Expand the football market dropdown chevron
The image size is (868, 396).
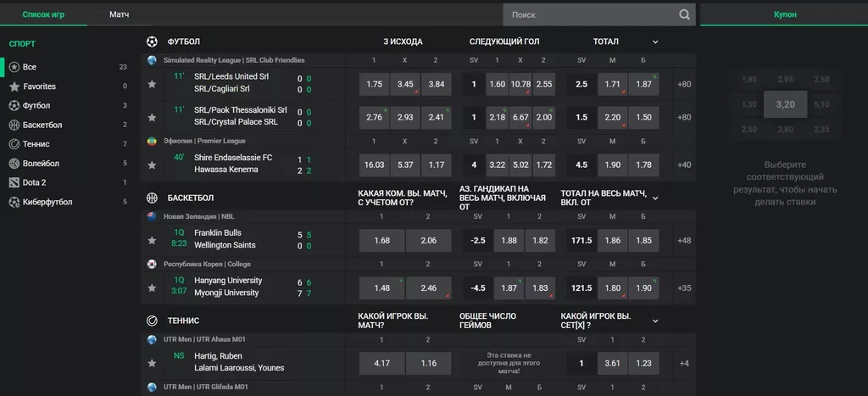[655, 42]
